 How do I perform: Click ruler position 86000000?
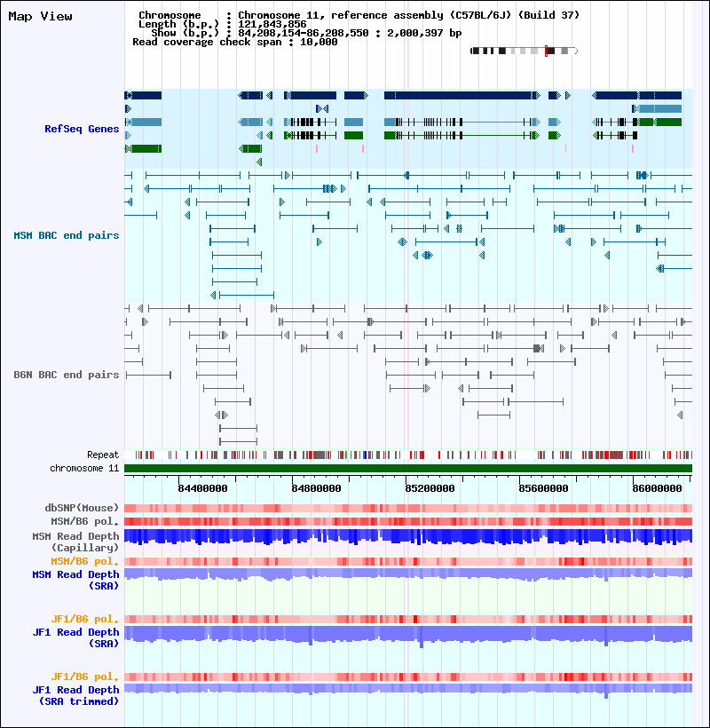(x=657, y=488)
